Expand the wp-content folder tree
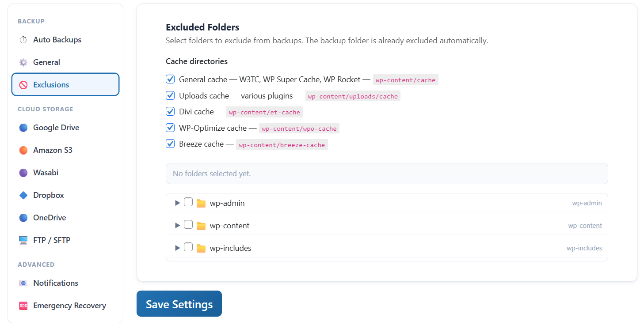The height and width of the screenshot is (329, 644). (x=177, y=226)
